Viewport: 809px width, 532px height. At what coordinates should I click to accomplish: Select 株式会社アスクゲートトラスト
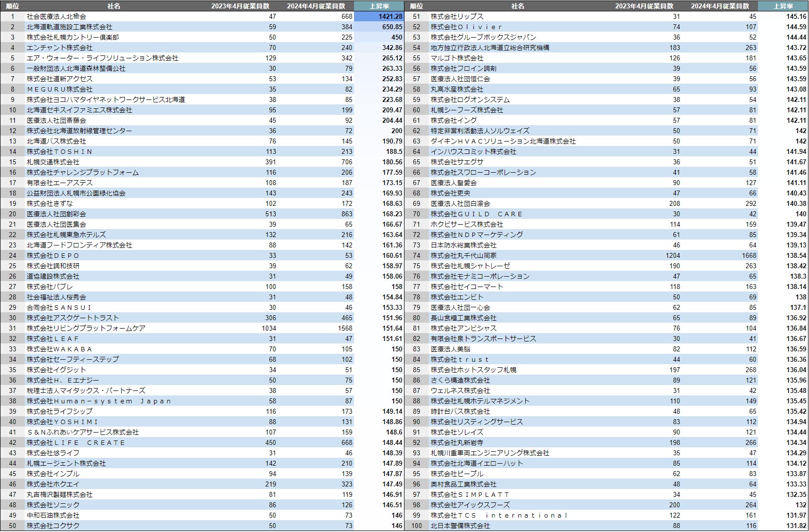pos(73,318)
